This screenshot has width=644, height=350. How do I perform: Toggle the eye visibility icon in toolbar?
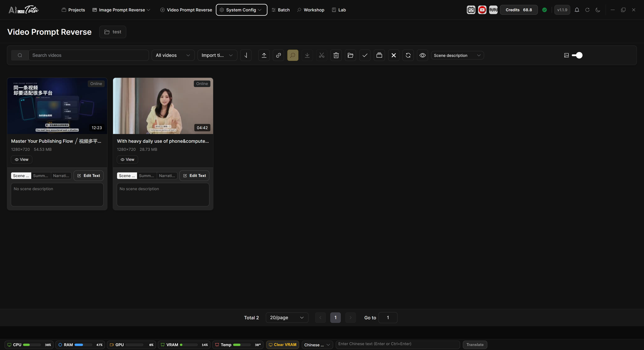(423, 55)
